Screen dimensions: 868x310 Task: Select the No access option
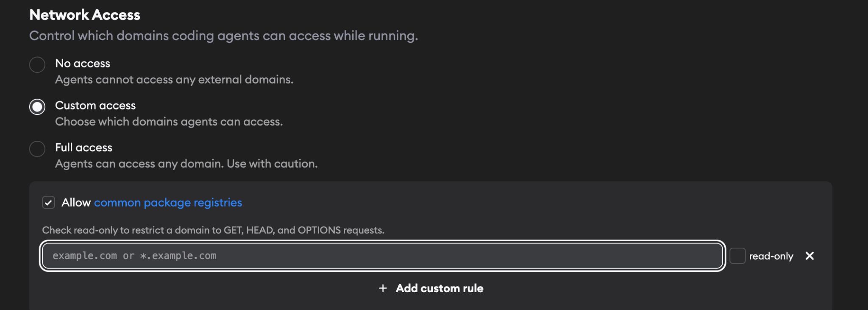(x=82, y=64)
